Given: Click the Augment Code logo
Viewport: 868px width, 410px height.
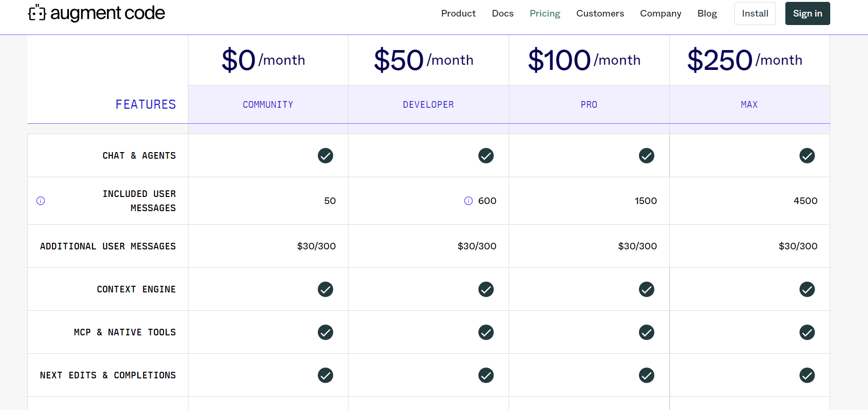Looking at the screenshot, I should tap(96, 13).
